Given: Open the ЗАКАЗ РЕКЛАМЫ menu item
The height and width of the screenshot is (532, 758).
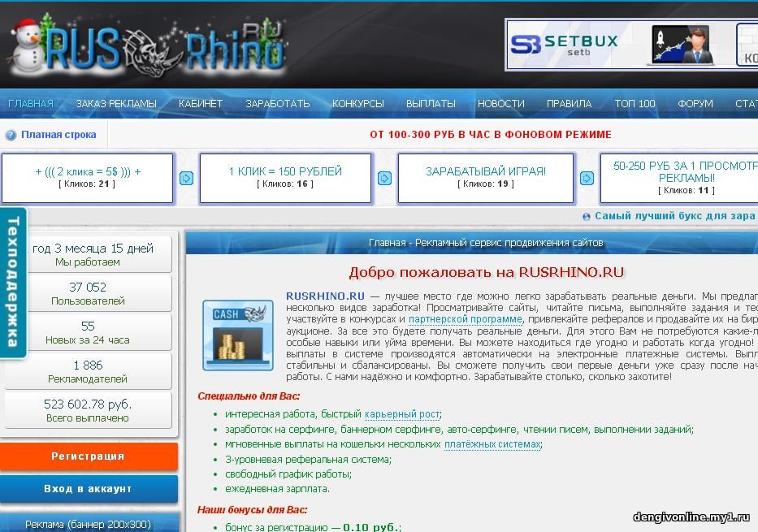Looking at the screenshot, I should click(x=116, y=103).
